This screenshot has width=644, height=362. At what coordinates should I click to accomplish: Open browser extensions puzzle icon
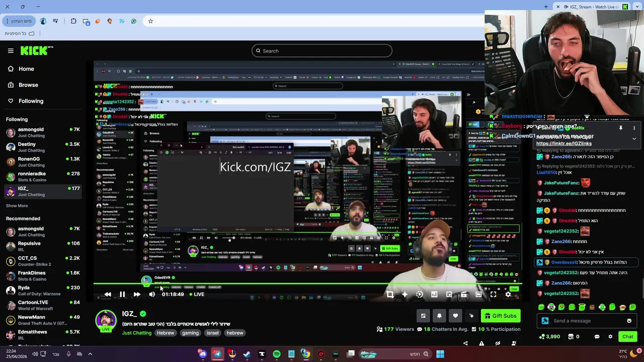pos(73,21)
